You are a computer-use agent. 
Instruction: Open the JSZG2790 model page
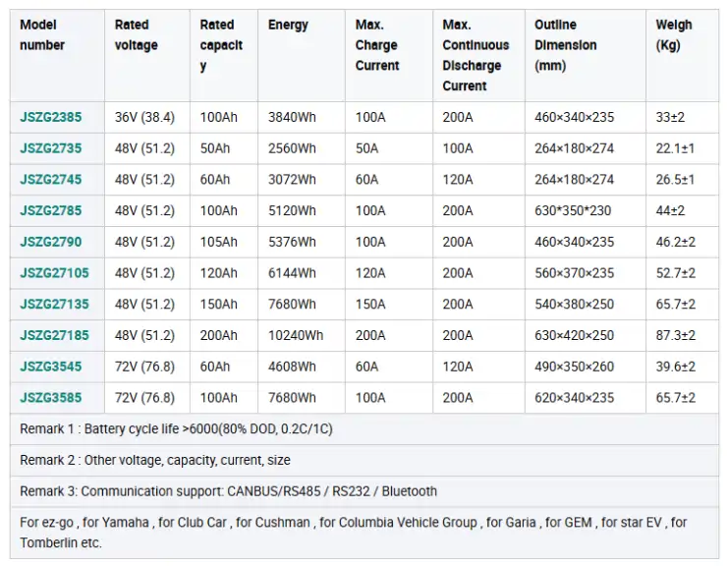pos(50,242)
